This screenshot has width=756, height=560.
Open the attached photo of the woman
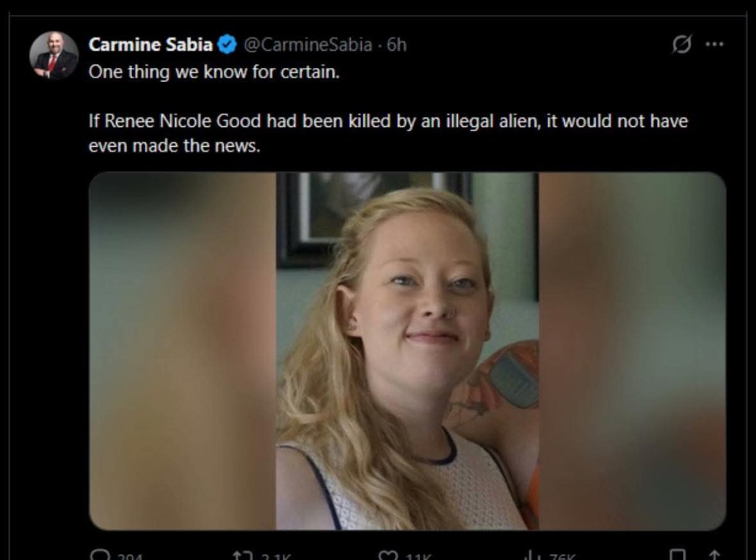(407, 350)
